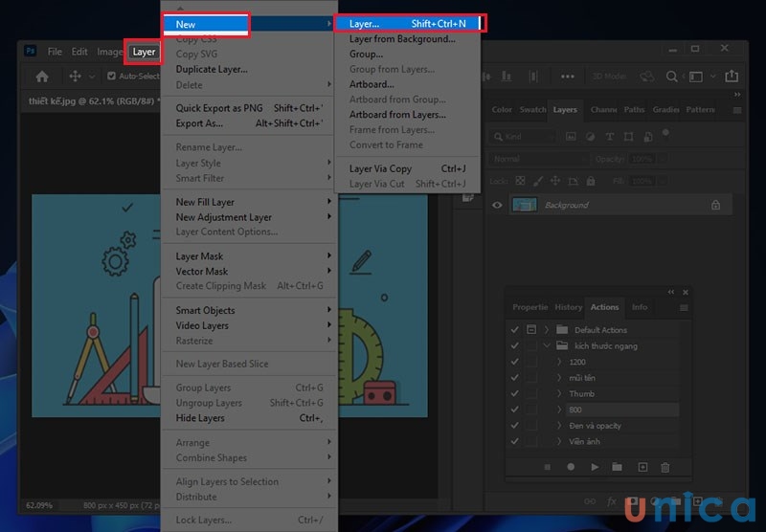766x532 pixels.
Task: Expand the Default Actions folder
Action: 548,330
